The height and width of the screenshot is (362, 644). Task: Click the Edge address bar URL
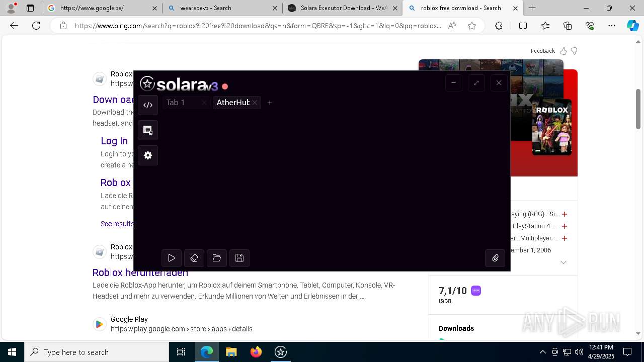coord(258,26)
